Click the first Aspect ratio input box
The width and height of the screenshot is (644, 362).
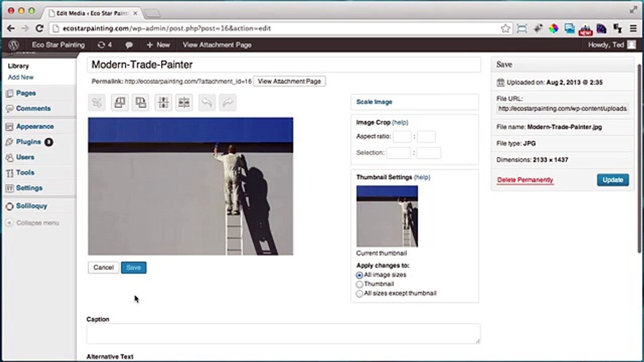point(402,136)
